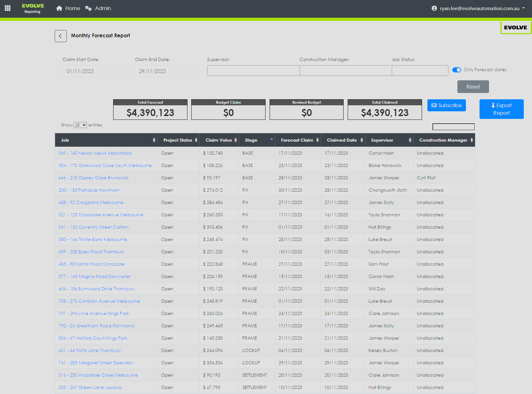
Task: Sort table by Job column arrows
Action: coord(154,140)
